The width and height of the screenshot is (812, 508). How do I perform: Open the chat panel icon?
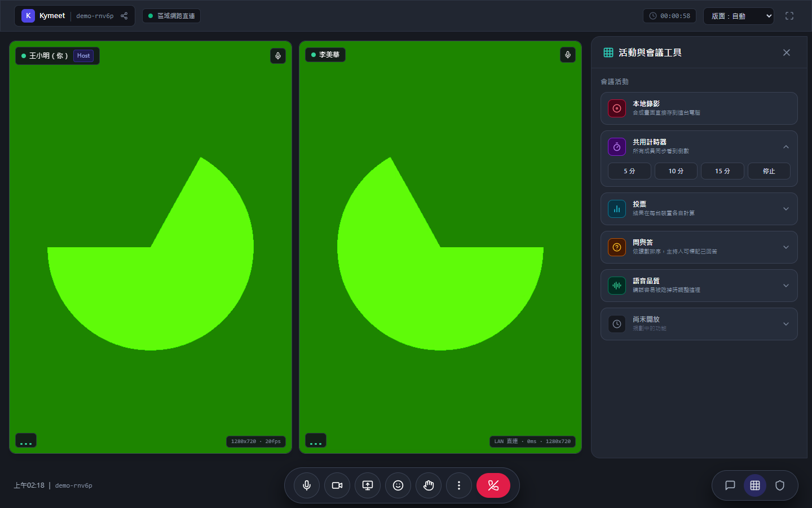730,485
